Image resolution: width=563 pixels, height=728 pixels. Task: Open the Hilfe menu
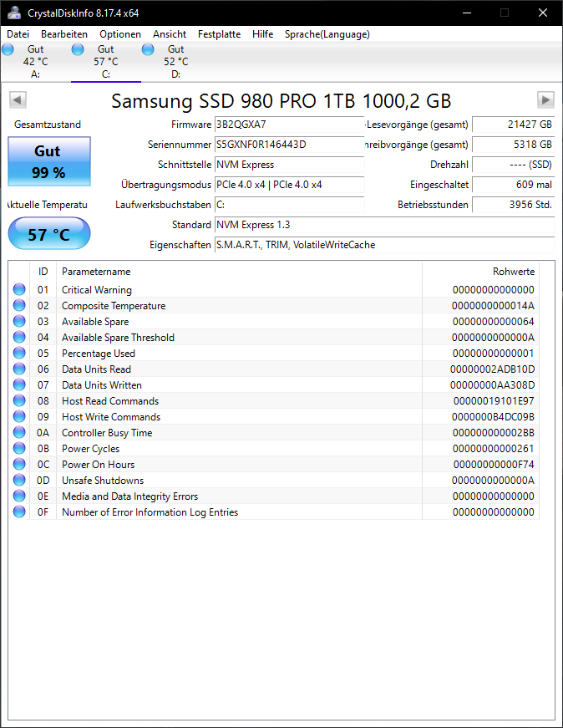click(x=262, y=34)
